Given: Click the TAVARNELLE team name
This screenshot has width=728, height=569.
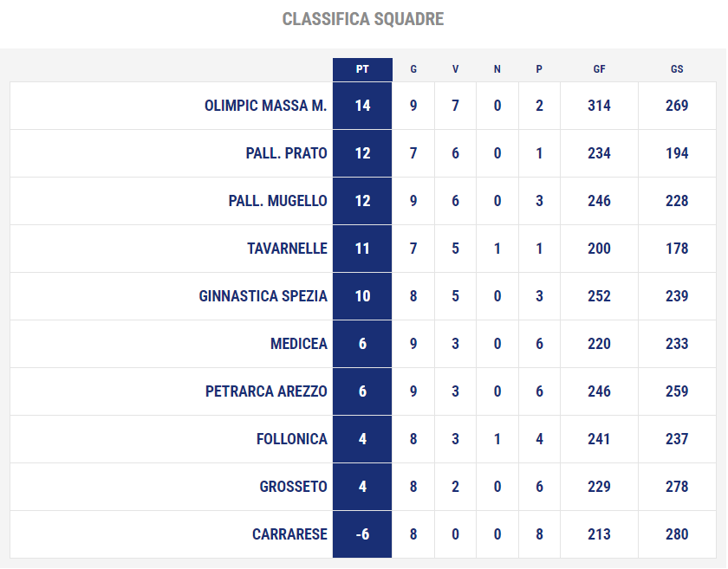Looking at the screenshot, I should coord(287,249).
